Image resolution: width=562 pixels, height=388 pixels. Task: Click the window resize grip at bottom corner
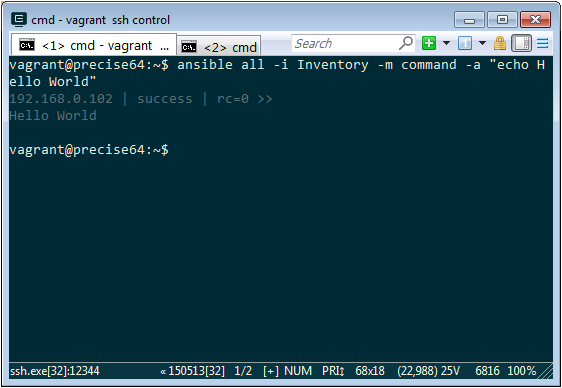[x=546, y=372]
